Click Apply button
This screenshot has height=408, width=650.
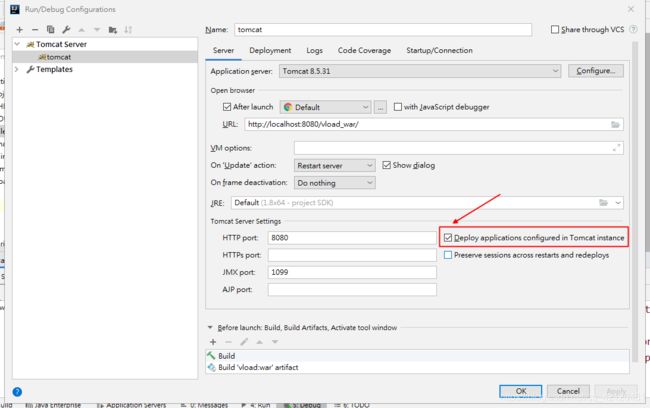(616, 391)
